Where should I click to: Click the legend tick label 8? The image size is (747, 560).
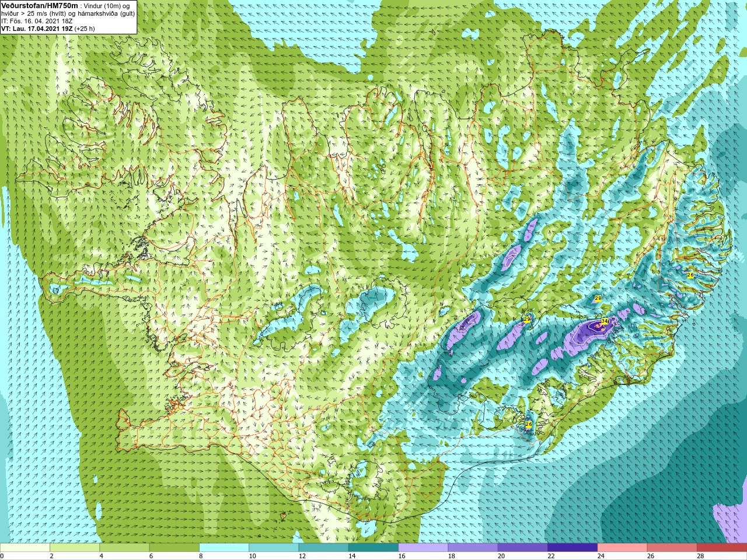click(x=201, y=556)
